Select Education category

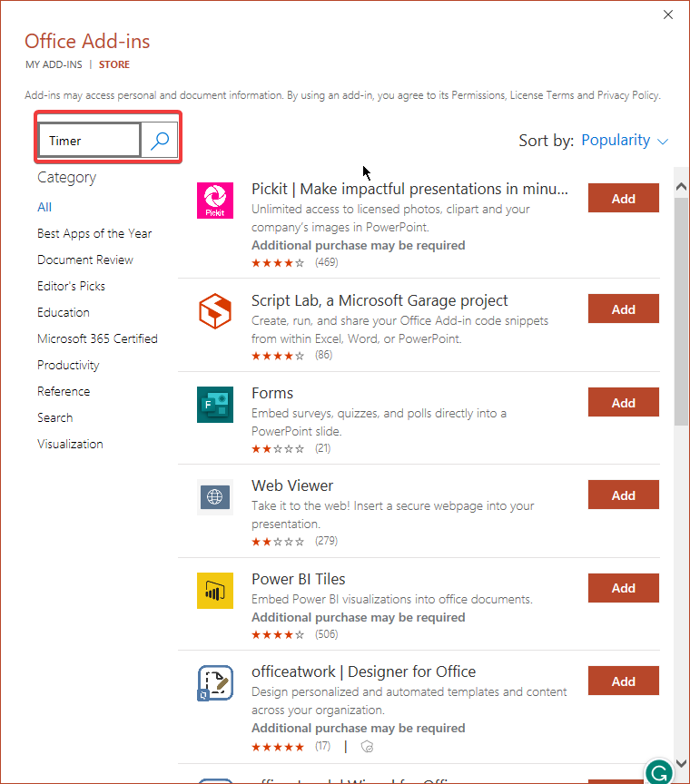click(64, 312)
